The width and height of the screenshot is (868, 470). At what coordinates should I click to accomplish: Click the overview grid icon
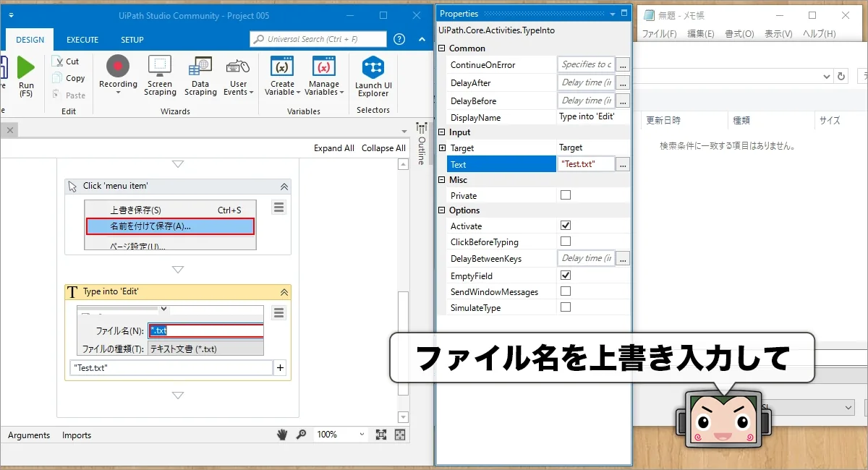(x=399, y=435)
